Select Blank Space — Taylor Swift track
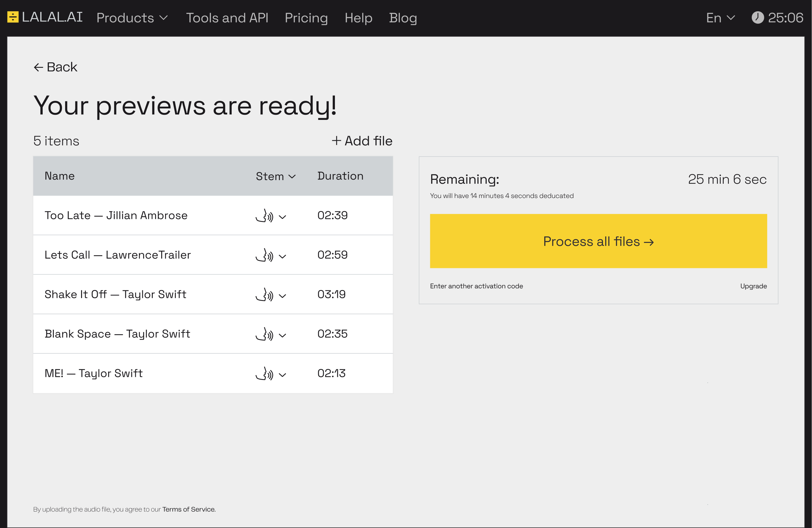Image resolution: width=812 pixels, height=528 pixels. click(x=117, y=334)
